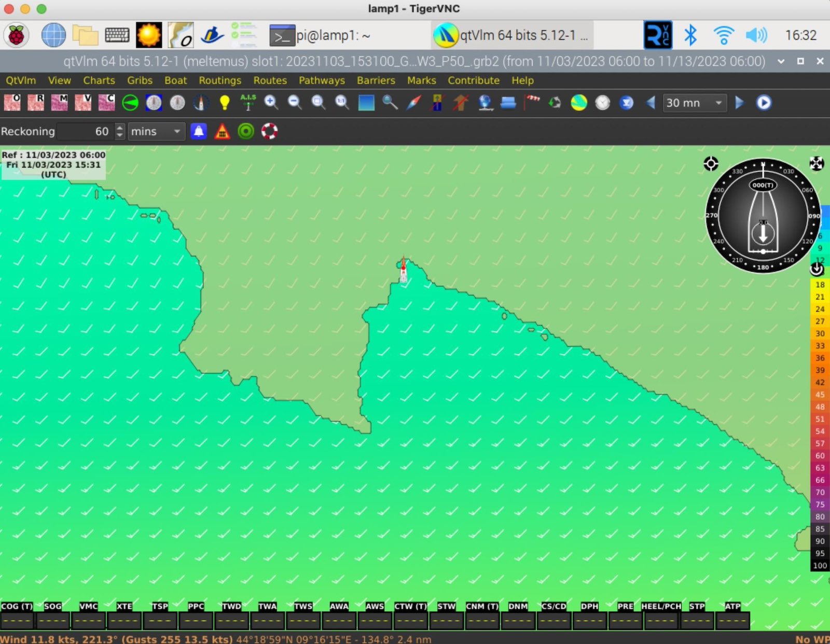Click the dark compass rose icon
This screenshot has height=644, width=830.
[x=201, y=103]
